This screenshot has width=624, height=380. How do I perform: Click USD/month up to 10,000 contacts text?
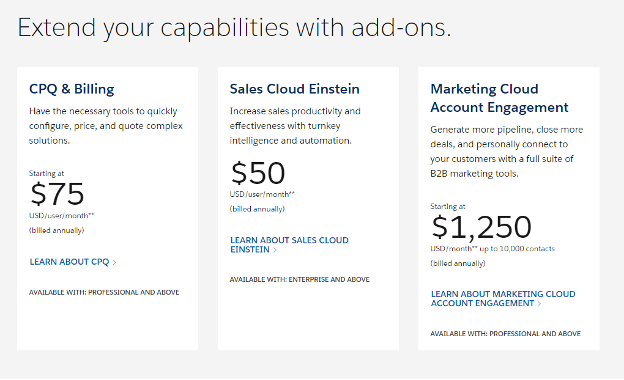pos(492,249)
